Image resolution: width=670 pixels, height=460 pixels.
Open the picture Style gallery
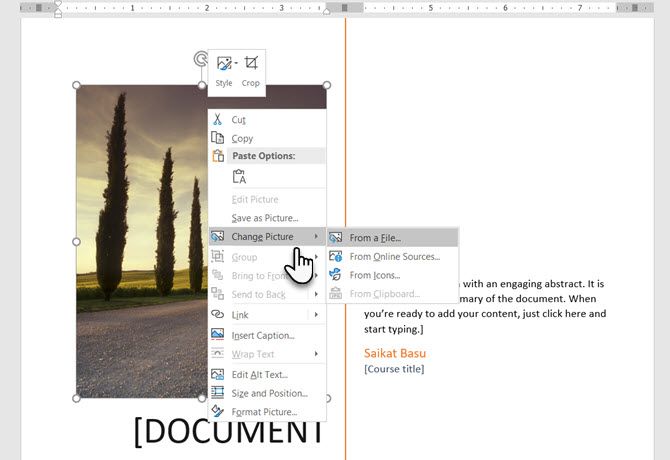point(224,72)
